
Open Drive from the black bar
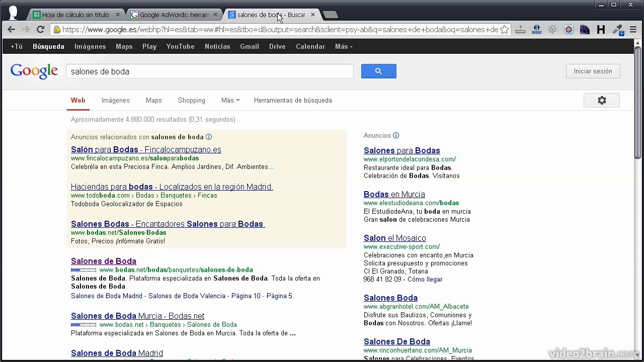(277, 46)
